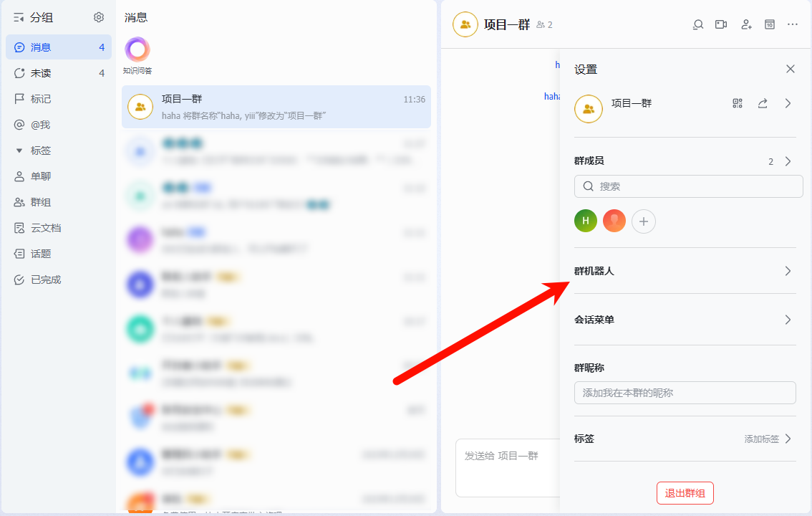Click the add member icon in header

pyautogui.click(x=746, y=24)
